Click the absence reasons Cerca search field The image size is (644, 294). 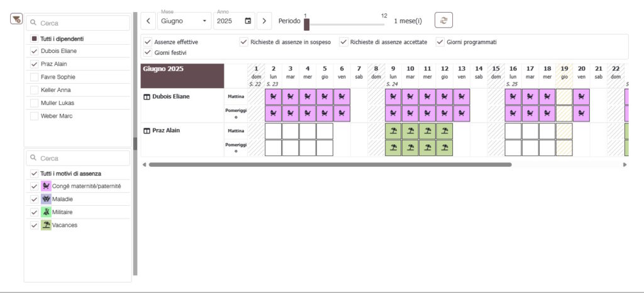click(x=78, y=158)
